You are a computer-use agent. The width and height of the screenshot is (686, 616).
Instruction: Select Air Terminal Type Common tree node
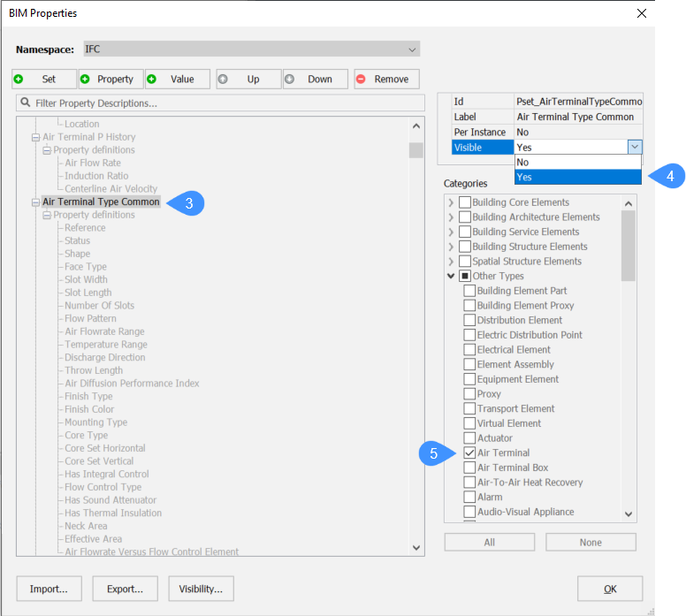[x=101, y=202]
